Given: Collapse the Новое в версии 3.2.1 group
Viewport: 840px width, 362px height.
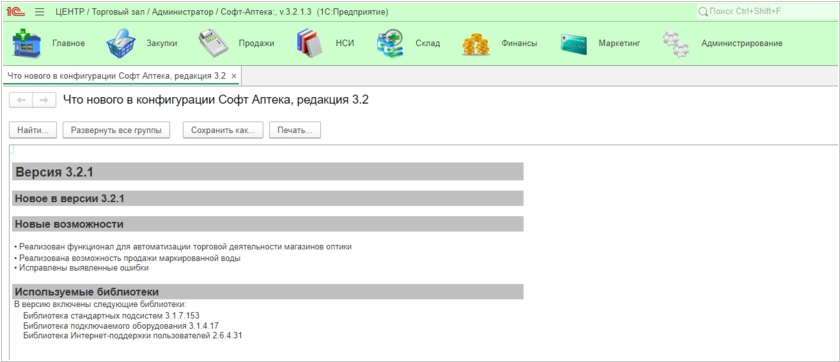Looking at the screenshot, I should click(267, 199).
